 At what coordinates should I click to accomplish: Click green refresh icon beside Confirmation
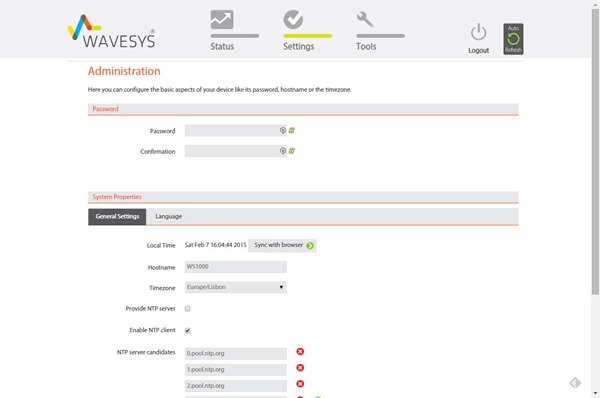point(292,151)
